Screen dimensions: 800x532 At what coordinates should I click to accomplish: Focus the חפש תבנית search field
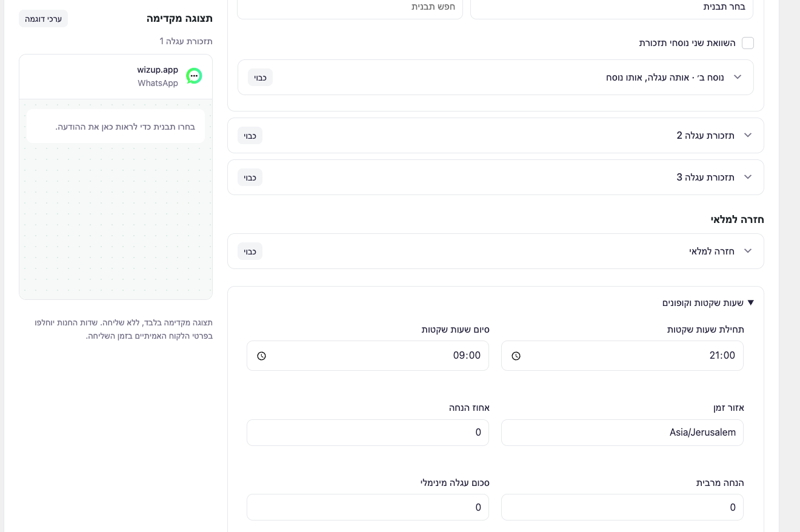point(350,7)
